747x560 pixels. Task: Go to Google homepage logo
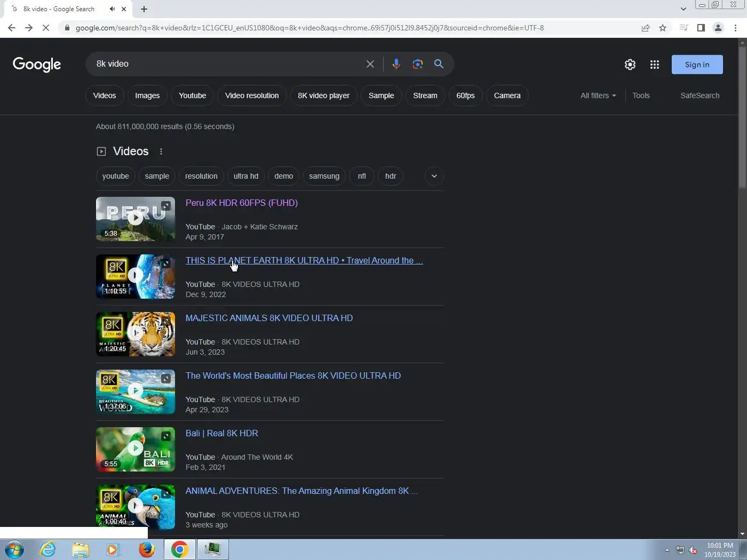(x=37, y=65)
